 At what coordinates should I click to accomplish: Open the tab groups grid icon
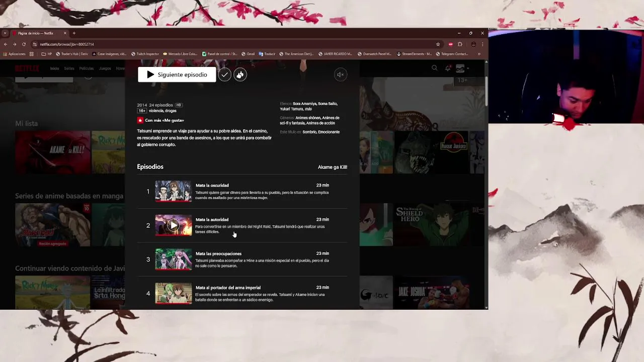click(x=32, y=54)
